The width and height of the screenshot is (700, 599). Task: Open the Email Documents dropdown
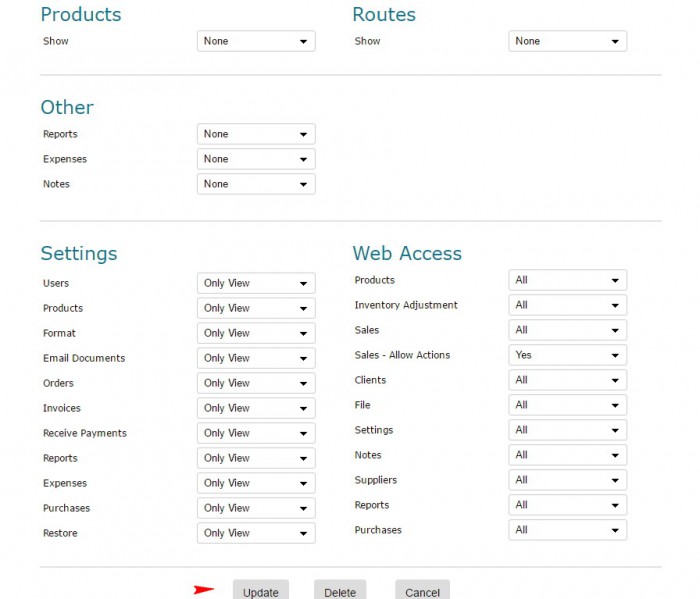256,358
